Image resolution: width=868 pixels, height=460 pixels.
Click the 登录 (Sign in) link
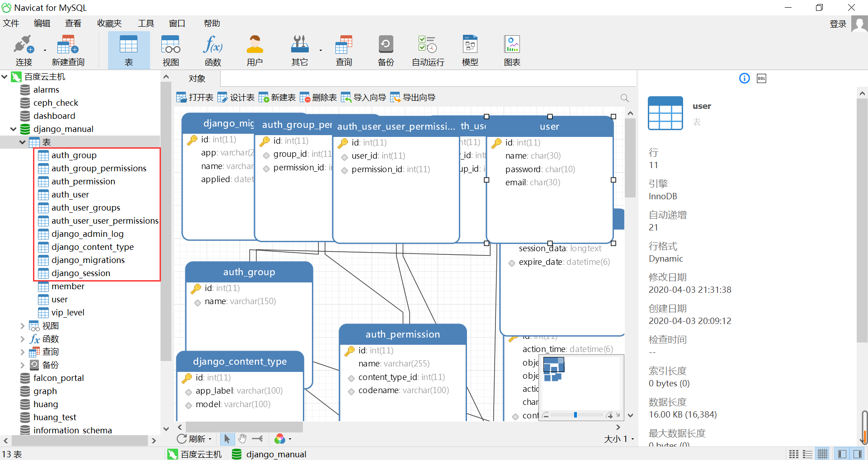[838, 24]
